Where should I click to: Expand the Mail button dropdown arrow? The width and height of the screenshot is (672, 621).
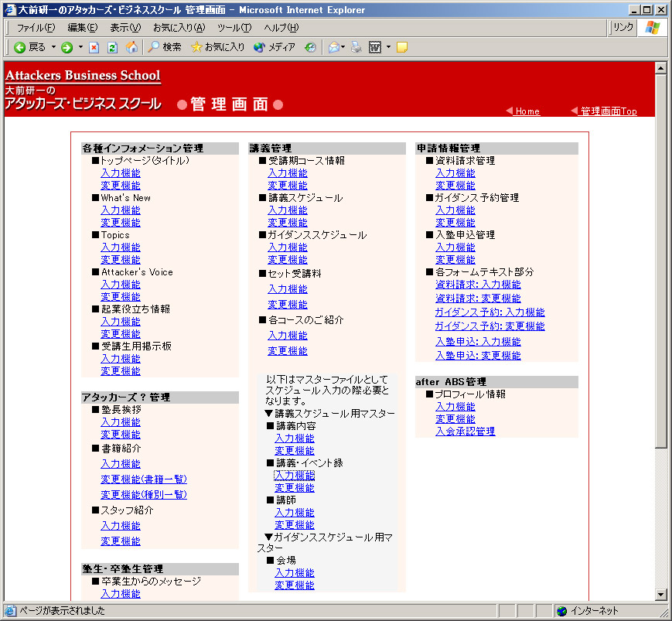pos(343,47)
